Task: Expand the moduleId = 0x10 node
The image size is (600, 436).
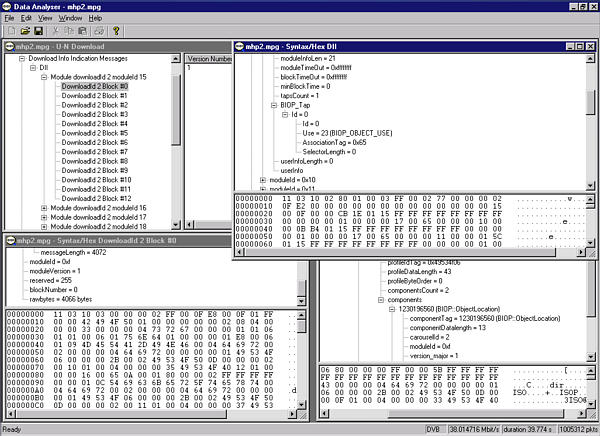Action: [262, 180]
